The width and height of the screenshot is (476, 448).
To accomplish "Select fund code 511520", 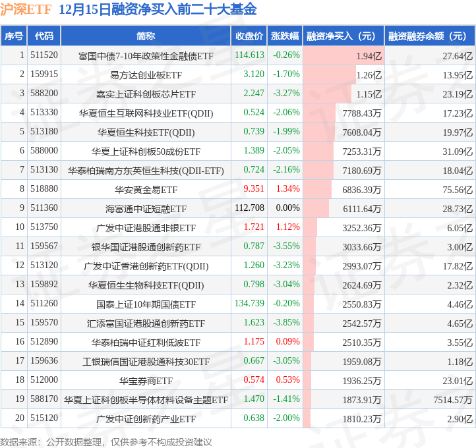I will point(44,55).
